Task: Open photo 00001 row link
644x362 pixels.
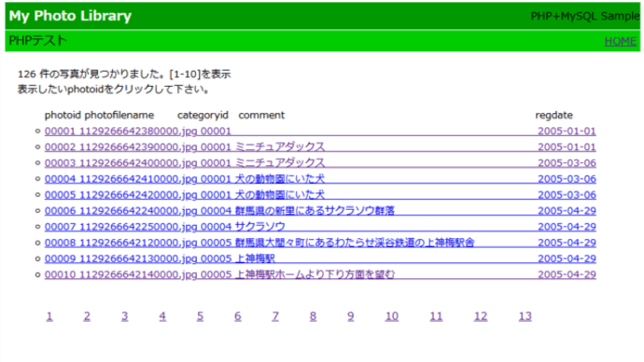Action: 320,131
